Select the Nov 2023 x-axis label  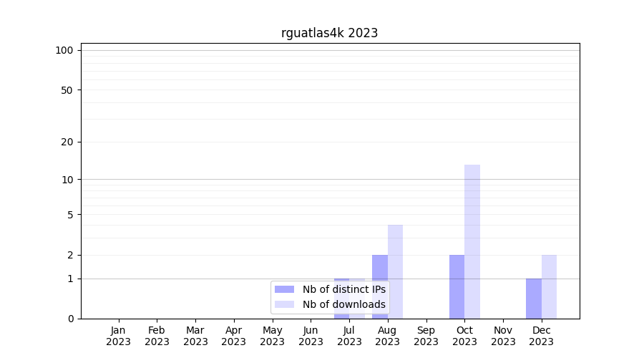(x=503, y=336)
